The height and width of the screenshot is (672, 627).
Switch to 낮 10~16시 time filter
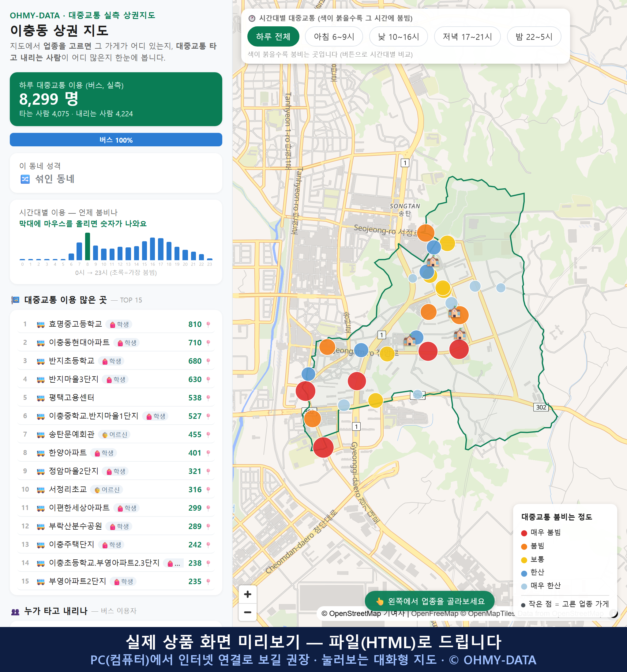click(399, 36)
